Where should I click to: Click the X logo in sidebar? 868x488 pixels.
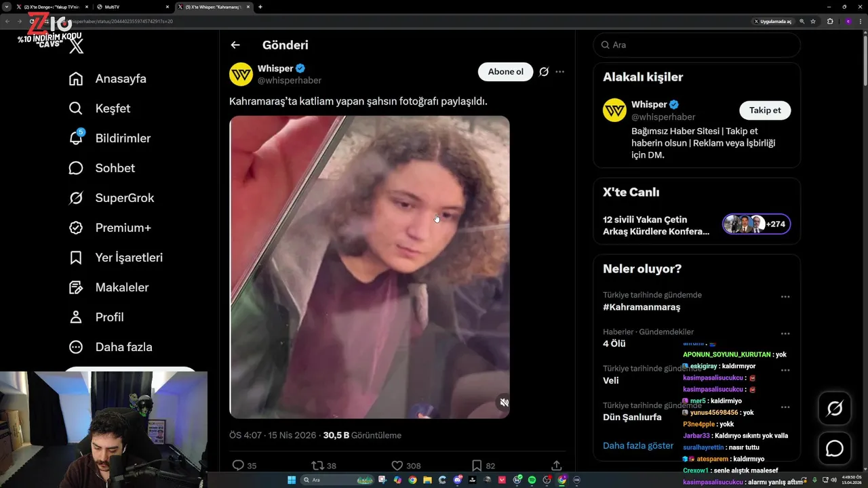point(77,46)
